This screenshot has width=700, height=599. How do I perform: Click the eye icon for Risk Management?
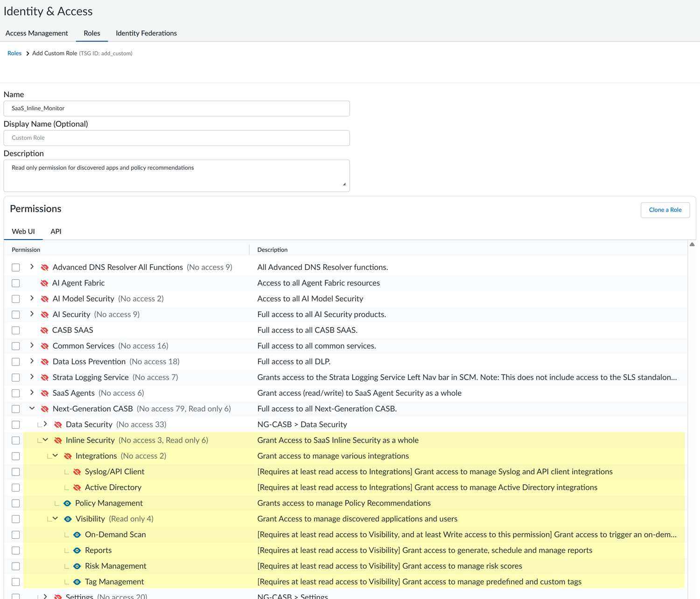pos(77,566)
